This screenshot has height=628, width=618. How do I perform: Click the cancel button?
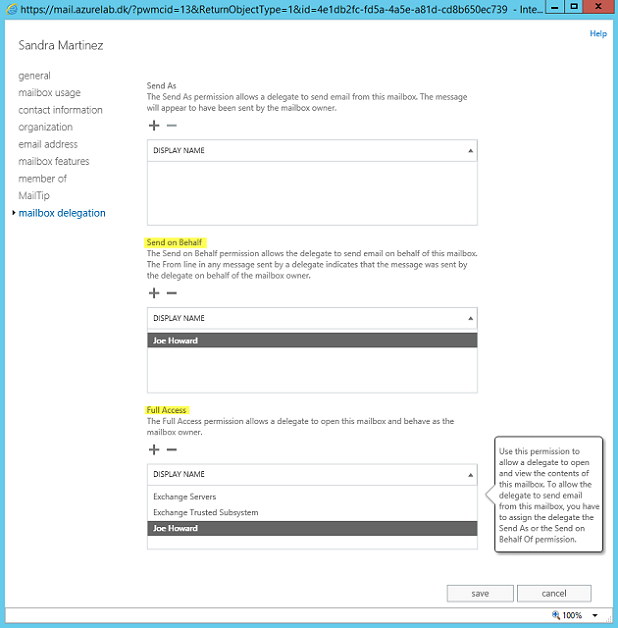coord(554,593)
